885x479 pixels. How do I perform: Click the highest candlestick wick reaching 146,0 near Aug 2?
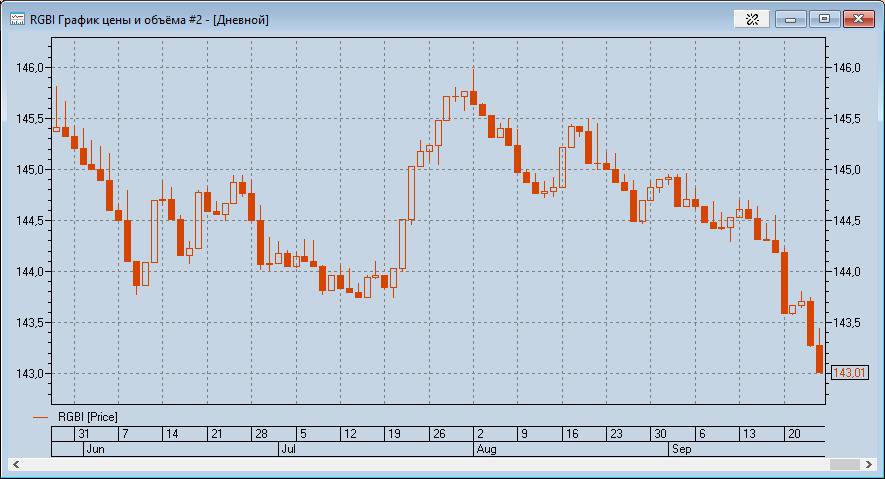click(474, 79)
